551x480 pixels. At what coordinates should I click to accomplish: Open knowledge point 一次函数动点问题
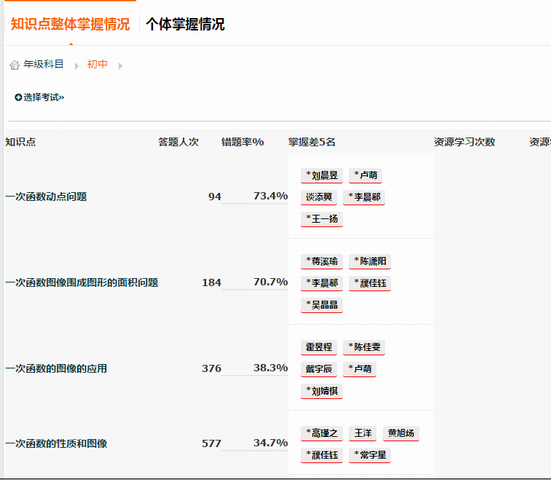46,197
